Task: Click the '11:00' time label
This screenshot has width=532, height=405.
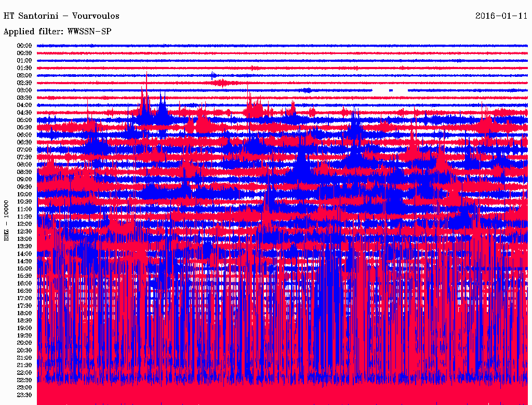Action: 24,209
